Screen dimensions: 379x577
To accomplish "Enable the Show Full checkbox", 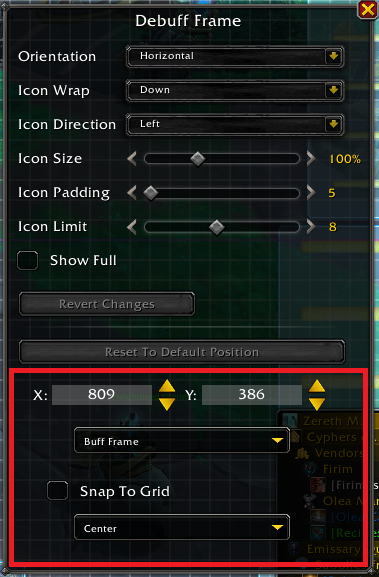I will pos(28,261).
